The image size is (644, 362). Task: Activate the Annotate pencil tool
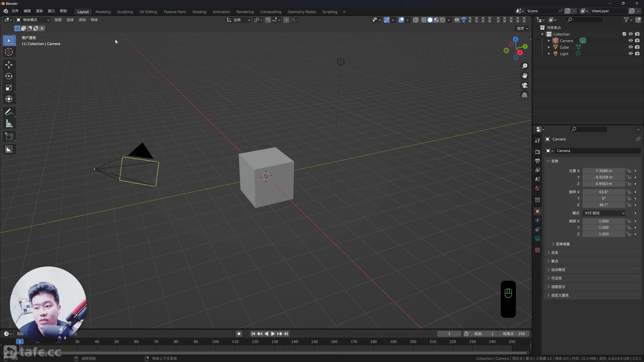[x=9, y=112]
